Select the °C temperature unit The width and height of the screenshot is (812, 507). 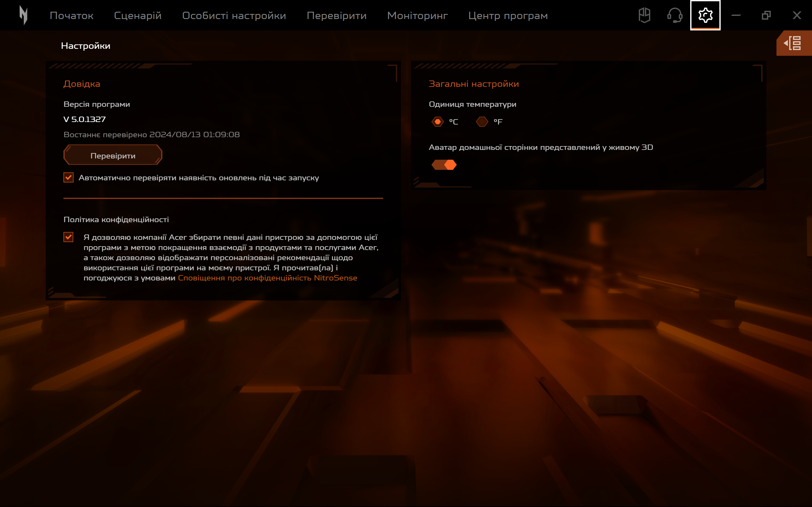(437, 121)
